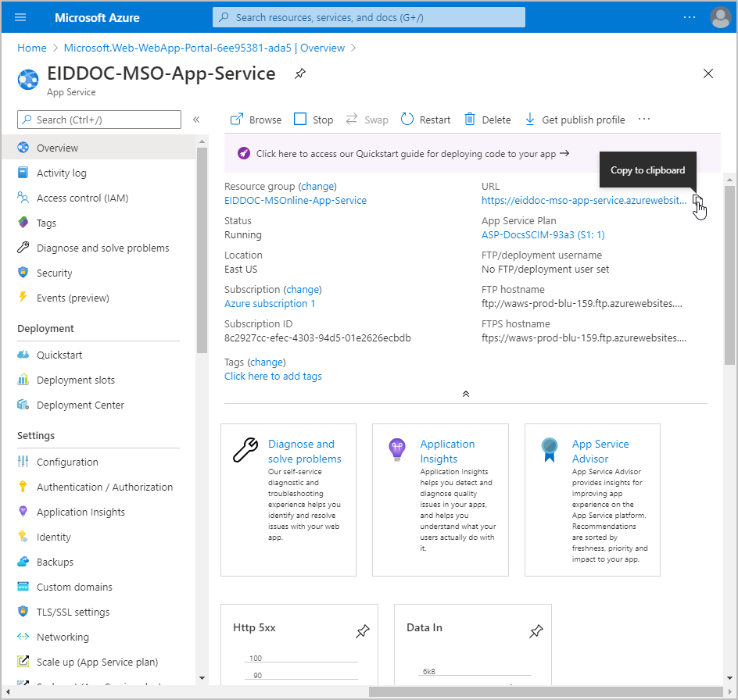Image resolution: width=738 pixels, height=700 pixels.
Task: Download the publish profile
Action: (x=575, y=120)
